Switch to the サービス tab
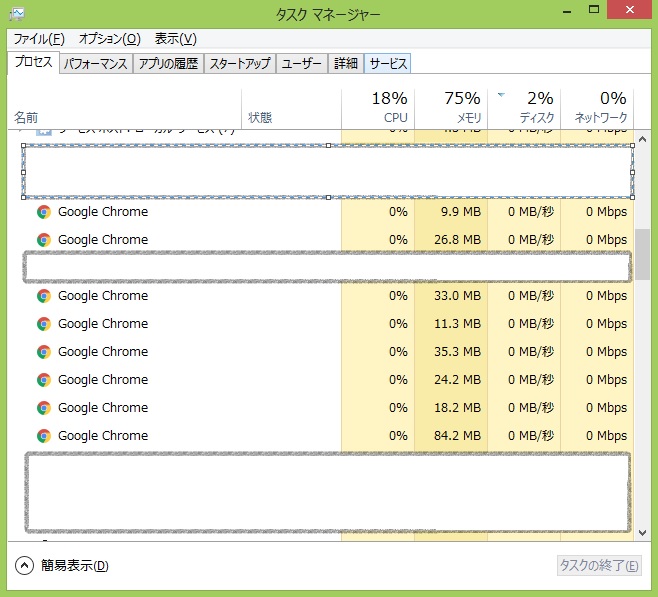Viewport: 658px width, 597px height. pyautogui.click(x=388, y=63)
